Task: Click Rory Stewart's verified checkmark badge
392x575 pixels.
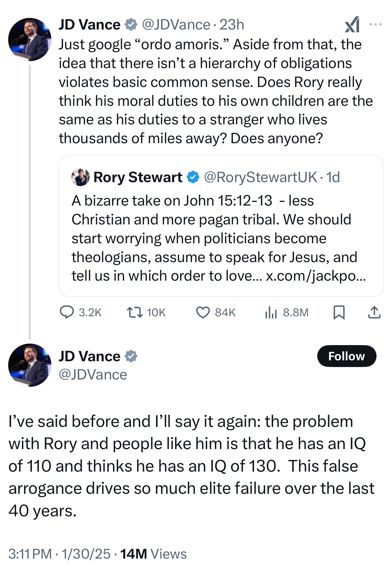Action: (193, 177)
